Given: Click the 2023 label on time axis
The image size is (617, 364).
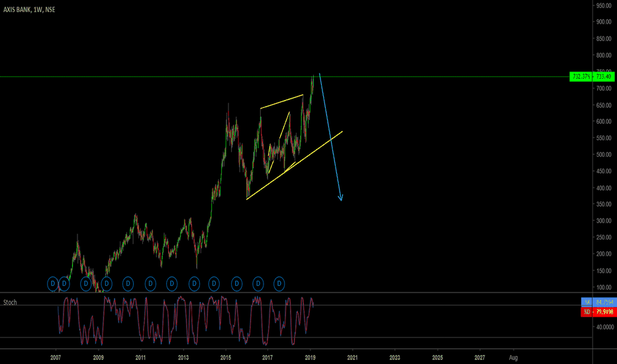Looking at the screenshot, I should pos(395,357).
